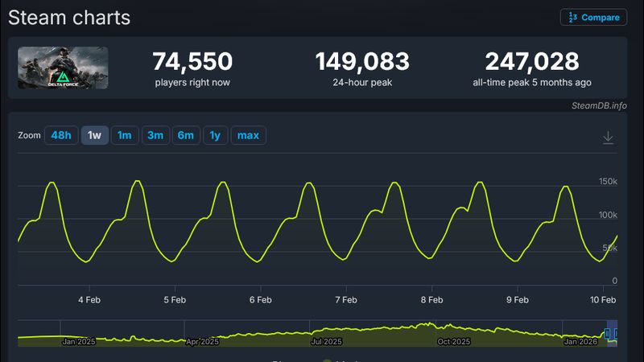Screen dimensions: 644x362
Task: Click the 7 Feb axis label
Action: click(346, 300)
